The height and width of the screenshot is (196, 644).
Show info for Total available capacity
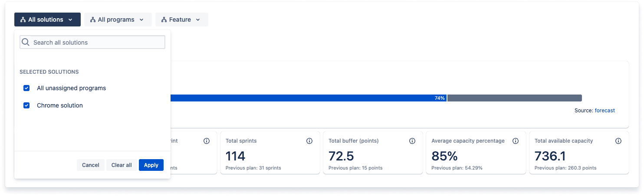tap(618, 141)
